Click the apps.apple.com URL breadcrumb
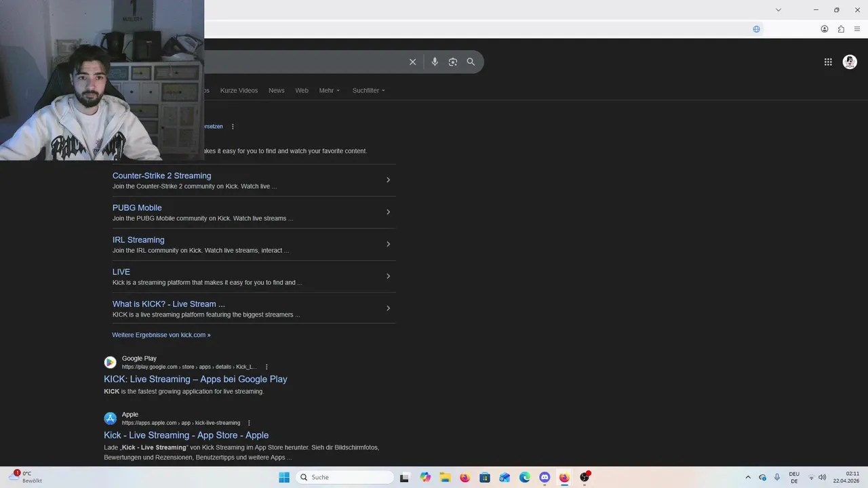The height and width of the screenshot is (488, 868). 181,423
